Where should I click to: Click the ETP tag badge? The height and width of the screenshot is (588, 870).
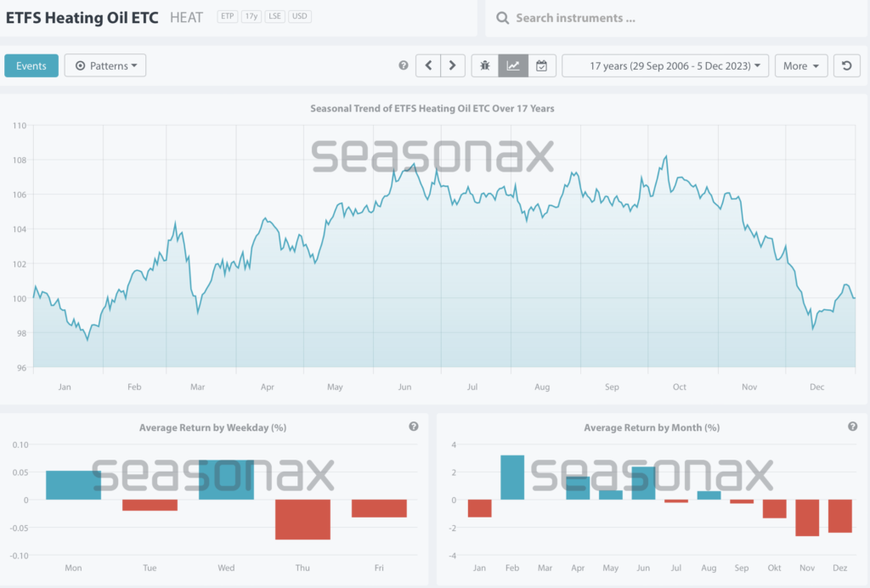(227, 17)
